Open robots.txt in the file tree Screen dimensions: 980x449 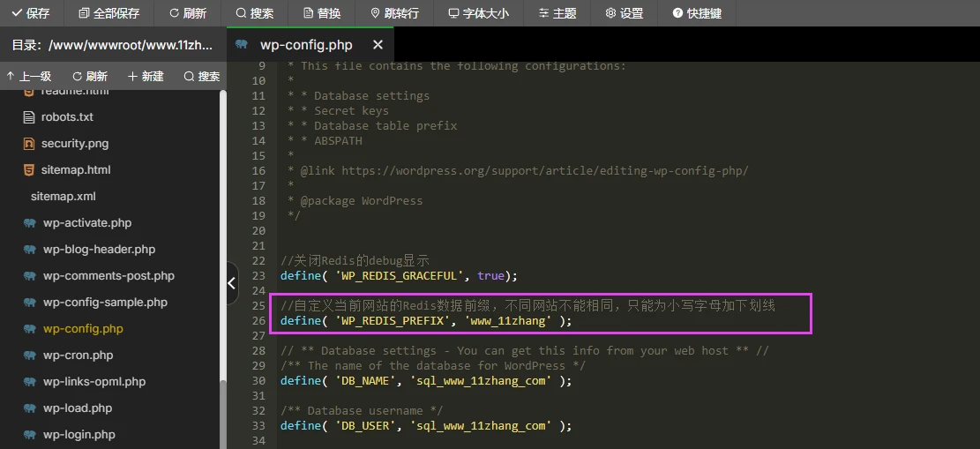[67, 117]
